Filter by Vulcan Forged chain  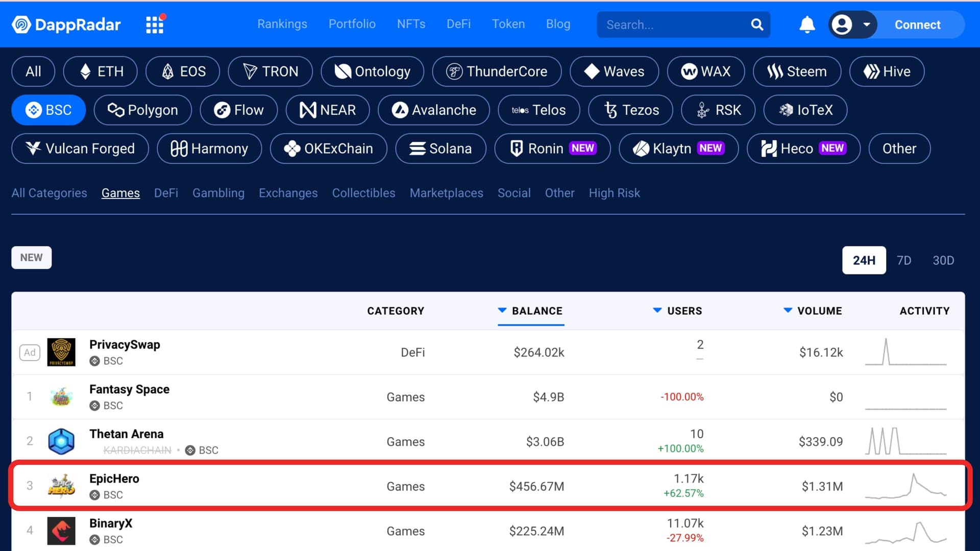(x=80, y=149)
